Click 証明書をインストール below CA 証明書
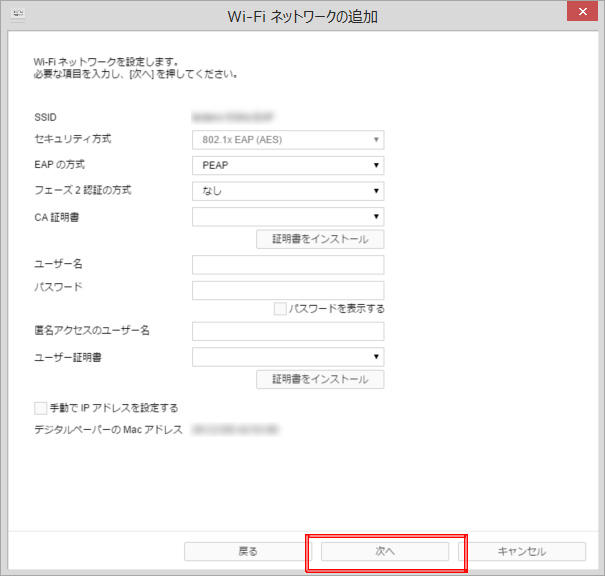 [x=320, y=240]
